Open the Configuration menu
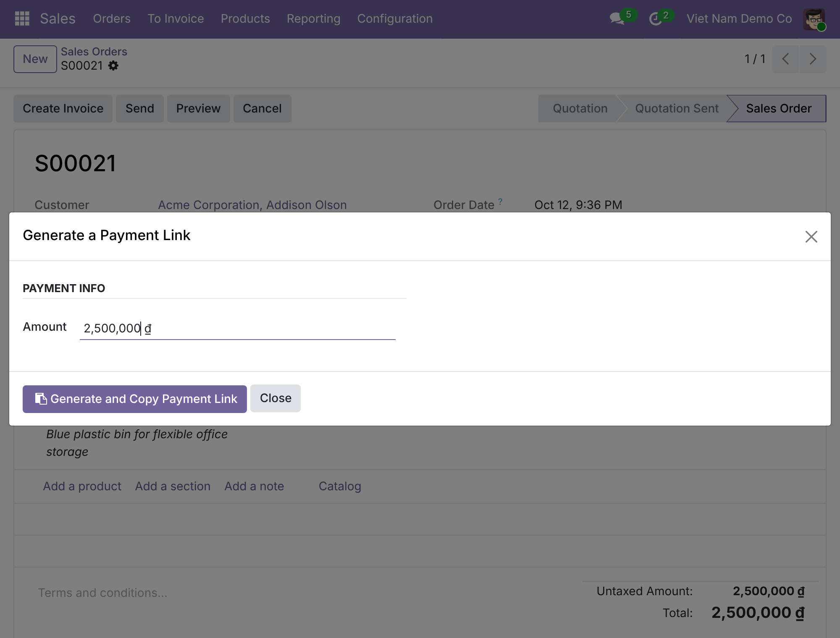Screen dimensions: 840x638 click(395, 18)
